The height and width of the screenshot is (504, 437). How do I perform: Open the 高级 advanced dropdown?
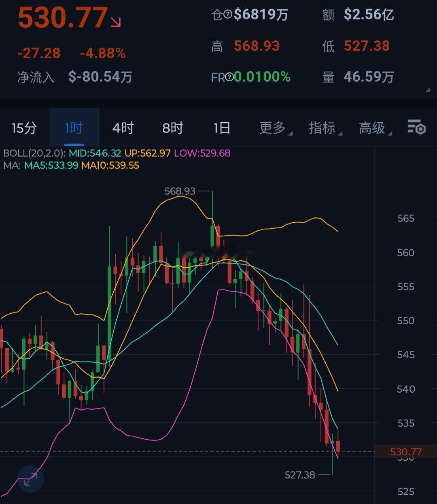pyautogui.click(x=375, y=128)
